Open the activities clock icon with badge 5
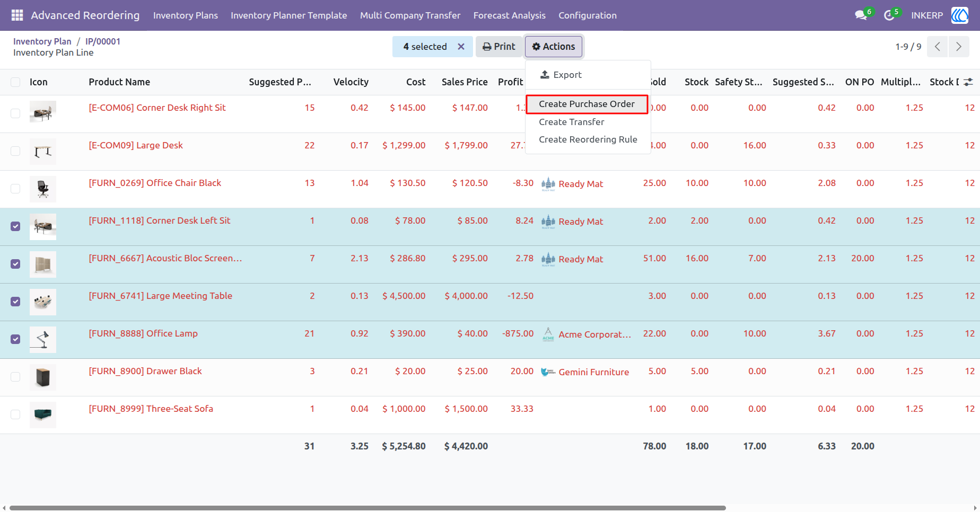This screenshot has width=980, height=512. pos(889,15)
